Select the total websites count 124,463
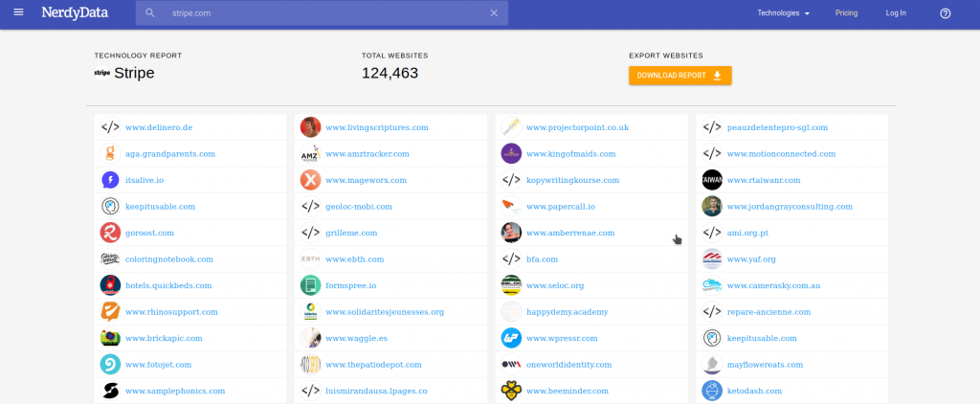This screenshot has height=404, width=980. pos(390,73)
